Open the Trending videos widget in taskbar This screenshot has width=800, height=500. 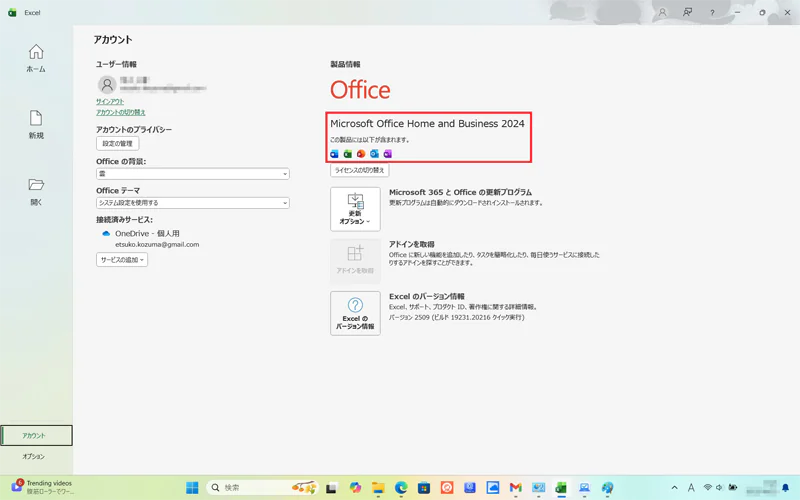tap(42, 487)
